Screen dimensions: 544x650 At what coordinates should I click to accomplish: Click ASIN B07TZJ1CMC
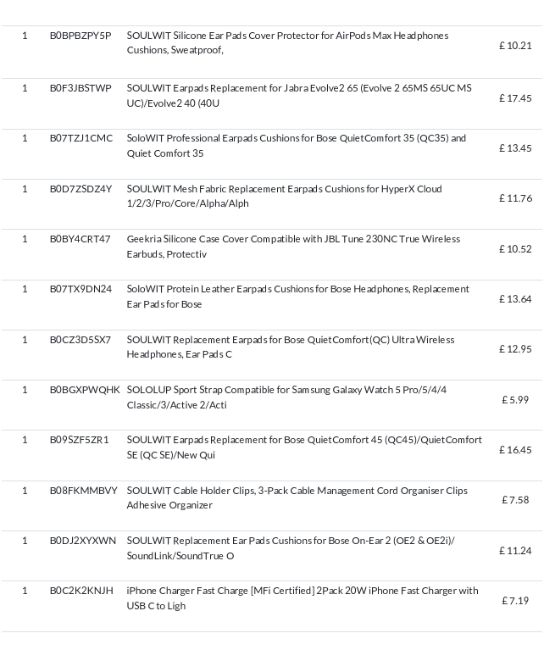pos(81,138)
